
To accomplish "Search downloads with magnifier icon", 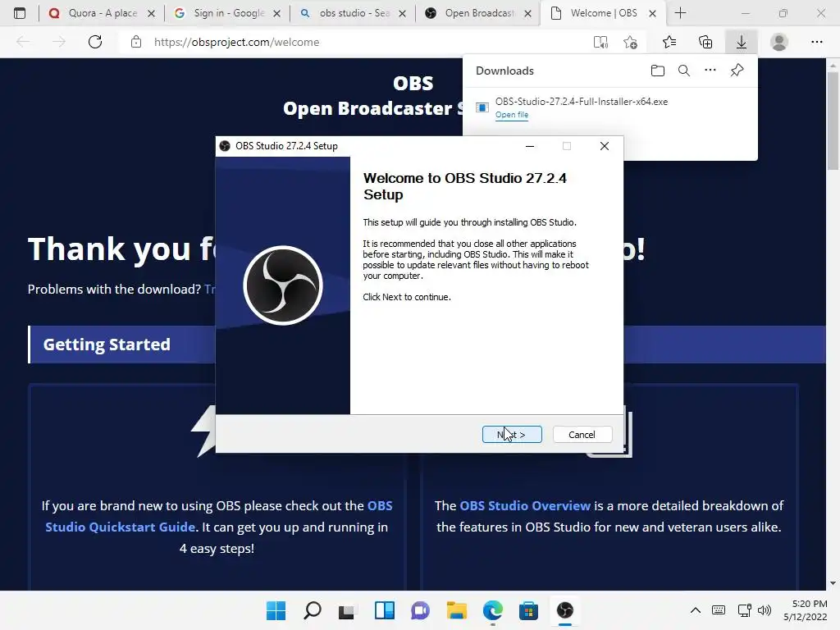I will click(684, 71).
